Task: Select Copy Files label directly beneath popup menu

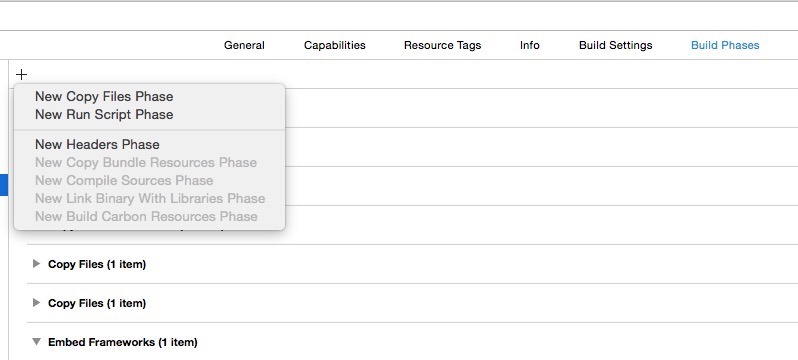Action: (x=97, y=264)
